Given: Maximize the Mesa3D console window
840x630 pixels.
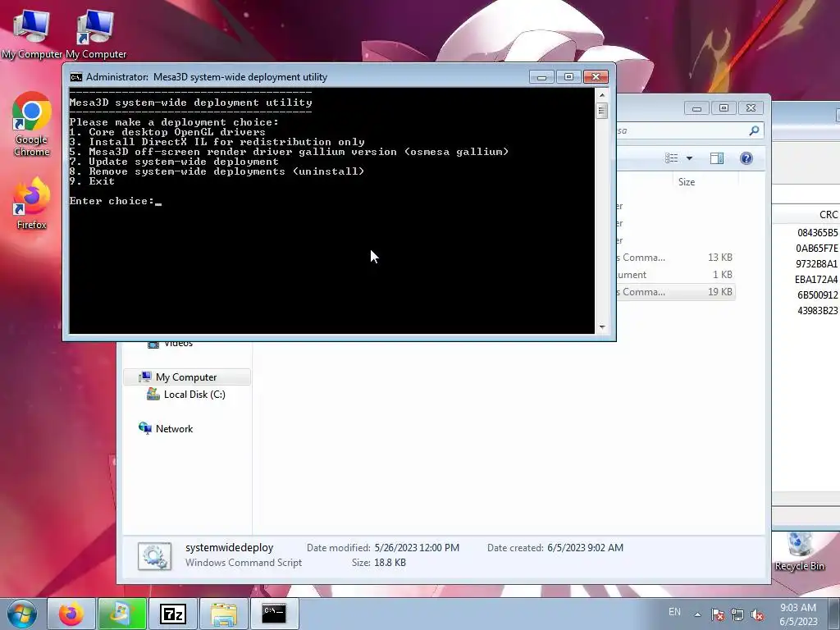Looking at the screenshot, I should coord(569,77).
